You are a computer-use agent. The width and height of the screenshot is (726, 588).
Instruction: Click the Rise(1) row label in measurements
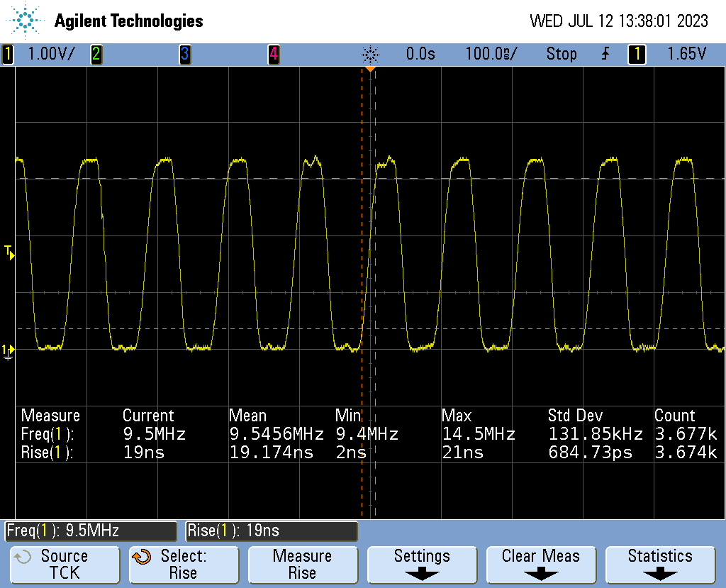[47, 453]
